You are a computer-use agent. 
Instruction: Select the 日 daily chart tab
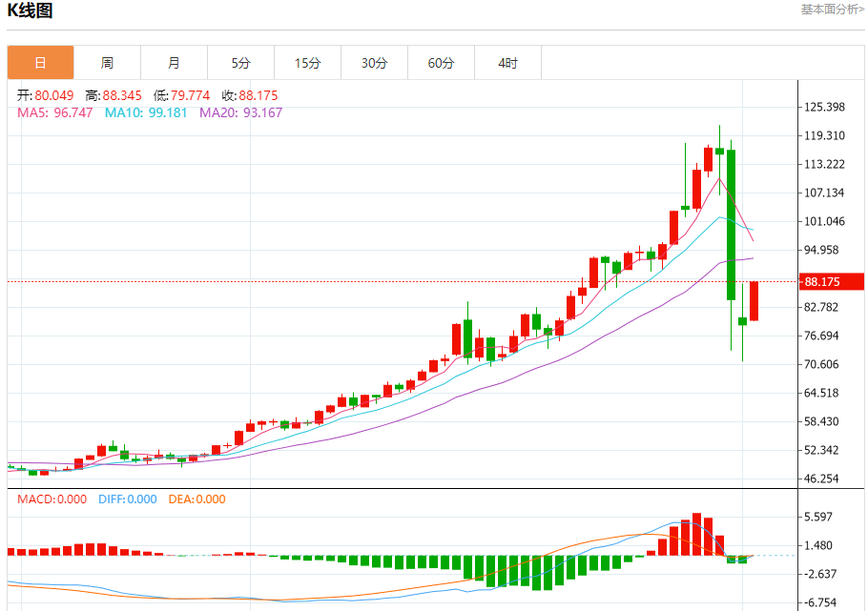pyautogui.click(x=40, y=63)
